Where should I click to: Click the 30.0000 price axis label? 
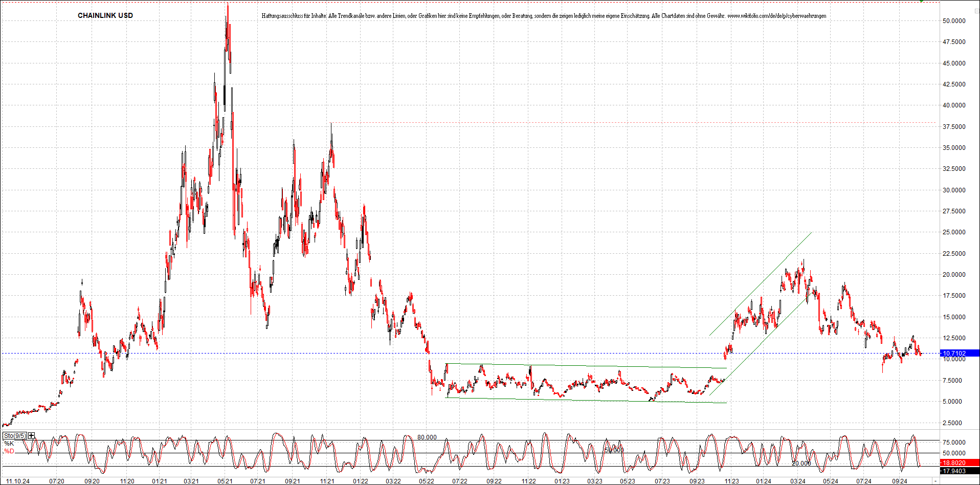tap(954, 190)
